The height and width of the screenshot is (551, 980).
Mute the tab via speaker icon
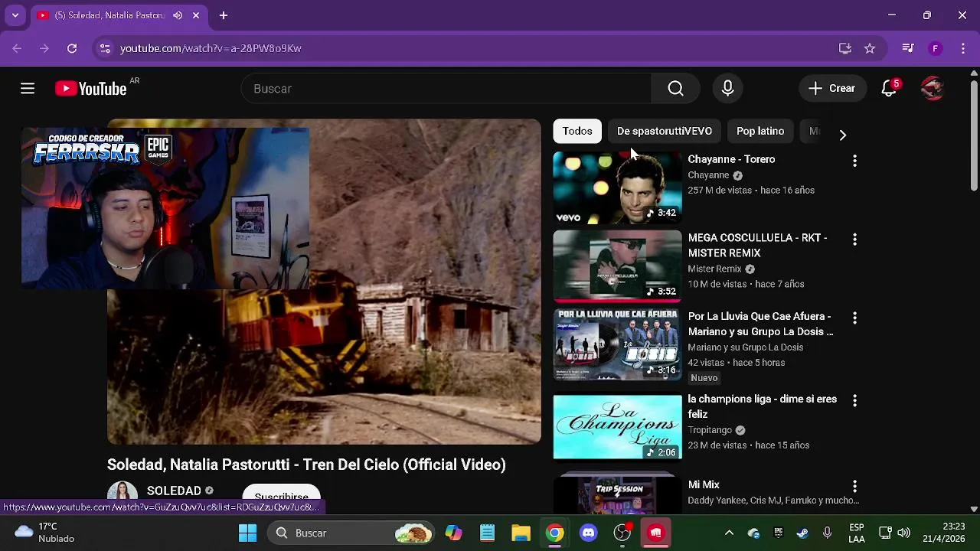click(178, 15)
